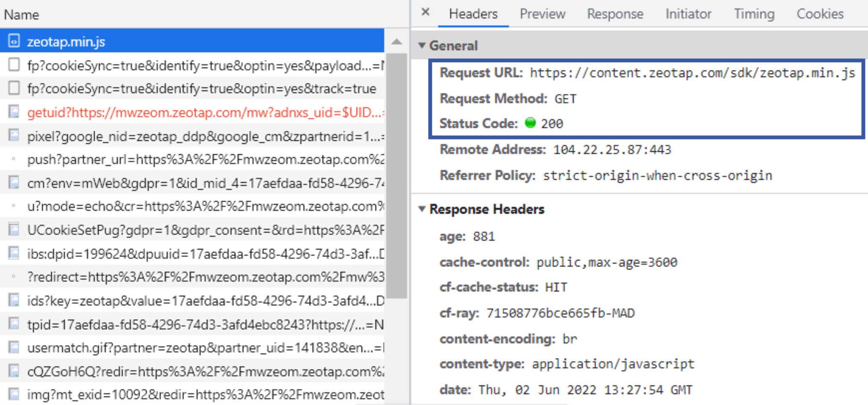
Task: Click the green status code indicator dot
Action: coord(530,123)
